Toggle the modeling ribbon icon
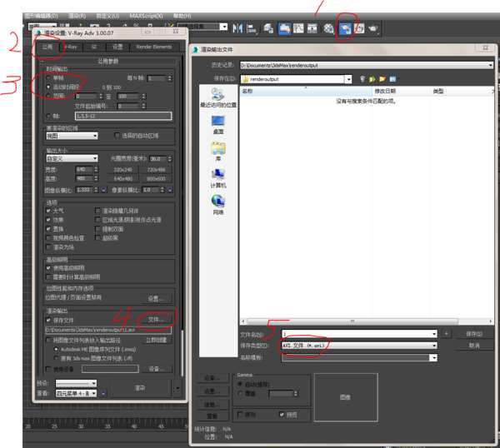Image resolution: width=500 pixels, height=448 pixels. 284,28
